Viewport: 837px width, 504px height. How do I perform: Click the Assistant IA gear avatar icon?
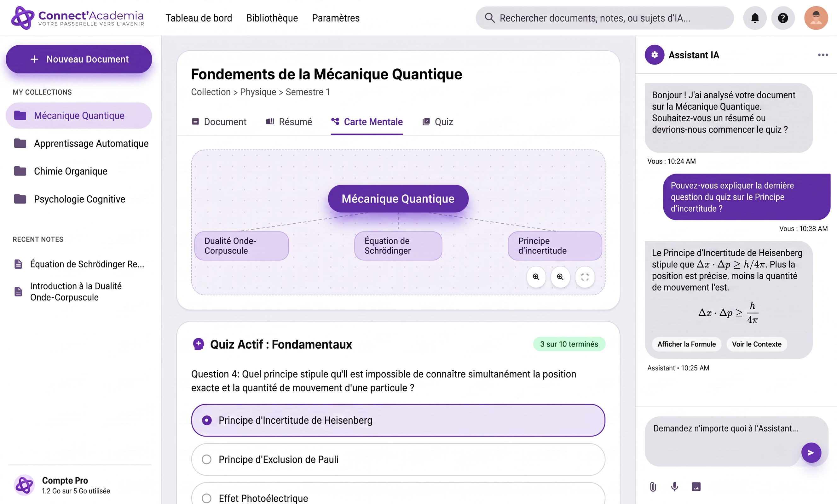pyautogui.click(x=654, y=55)
